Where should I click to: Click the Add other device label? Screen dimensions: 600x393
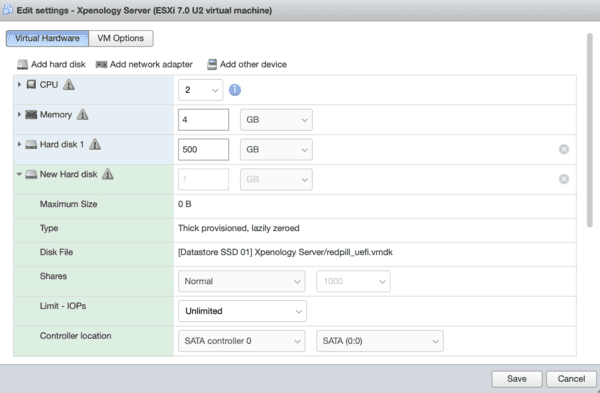(x=253, y=64)
